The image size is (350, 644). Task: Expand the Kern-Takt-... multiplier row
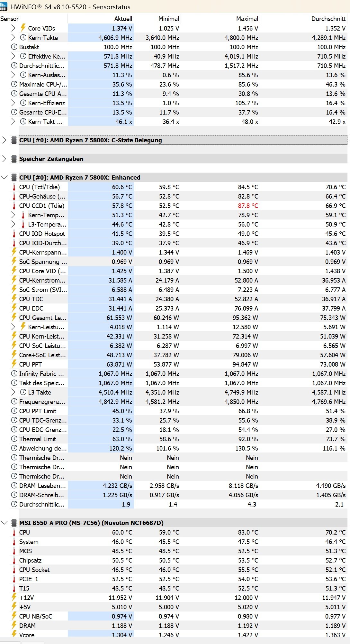tap(13, 122)
